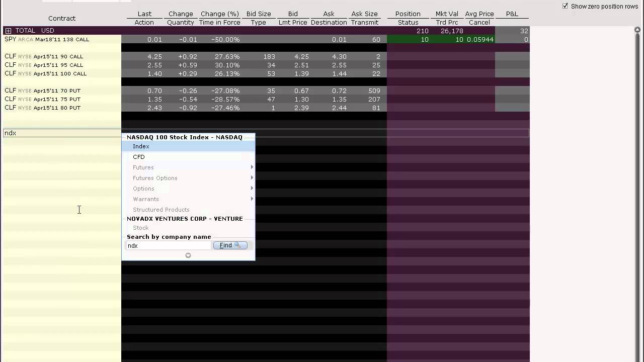This screenshot has width=644, height=362.
Task: Expand popup with the bottom down-arrow icon
Action: (x=188, y=255)
